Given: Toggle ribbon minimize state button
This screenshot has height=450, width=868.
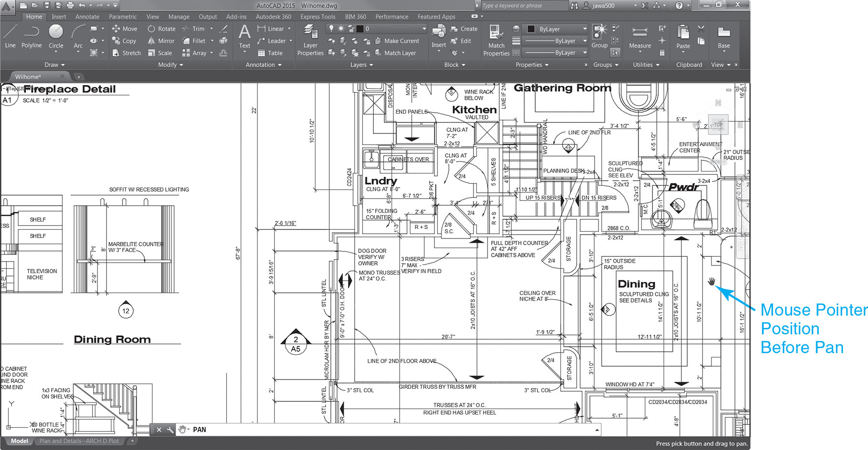Looking at the screenshot, I should [x=475, y=16].
